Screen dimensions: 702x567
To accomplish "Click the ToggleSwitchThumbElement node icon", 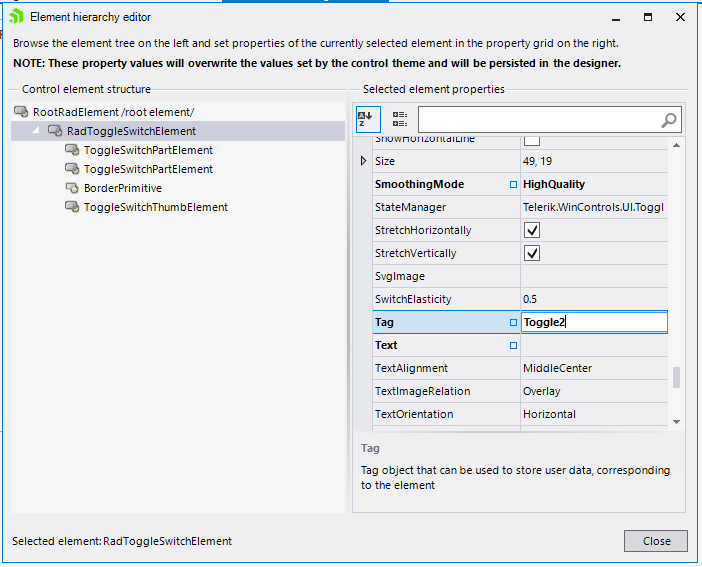I will pos(72,207).
